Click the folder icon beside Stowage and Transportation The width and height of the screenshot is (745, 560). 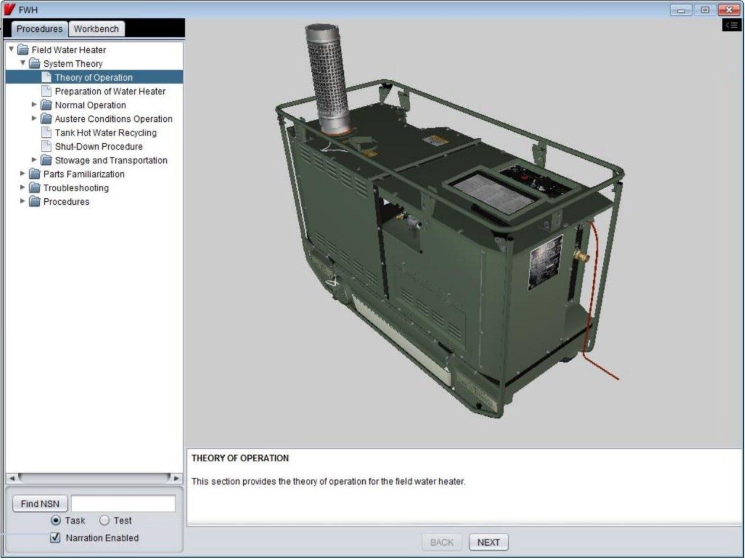point(45,160)
